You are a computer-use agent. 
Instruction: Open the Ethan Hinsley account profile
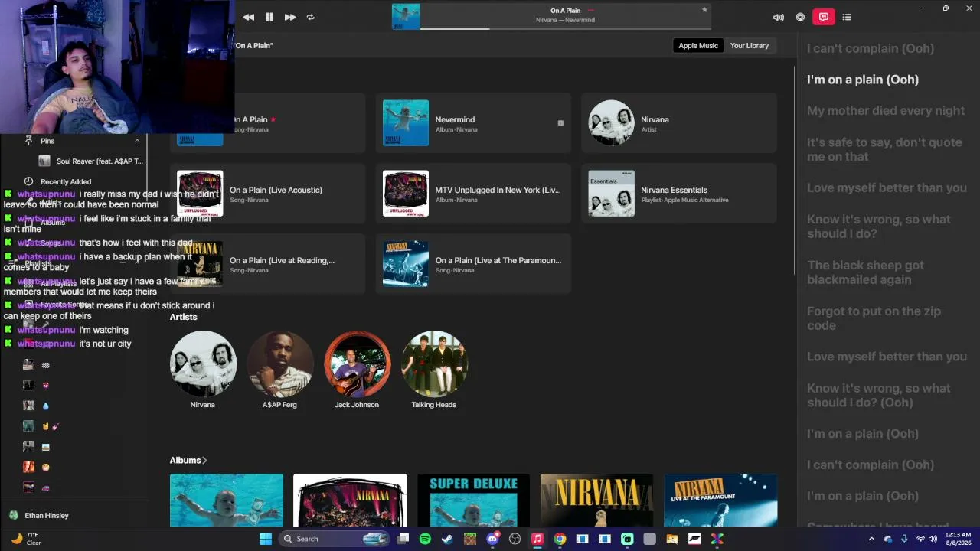(x=38, y=516)
